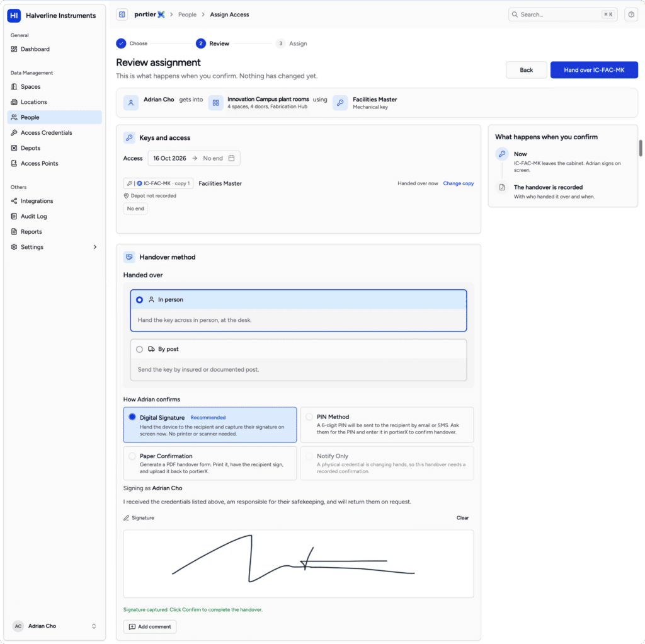Viewport: 645px width, 644px height.
Task: Click People in the breadcrumb
Action: pyautogui.click(x=187, y=14)
